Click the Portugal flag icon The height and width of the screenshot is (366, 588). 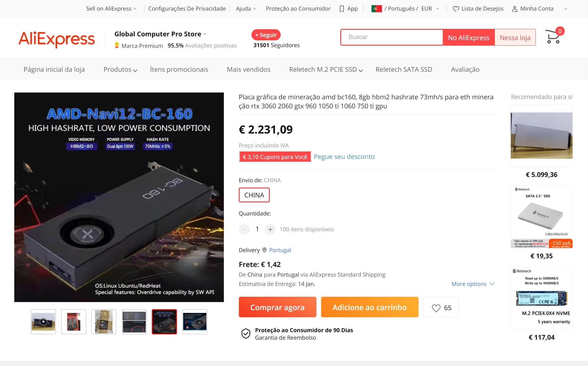(x=376, y=9)
